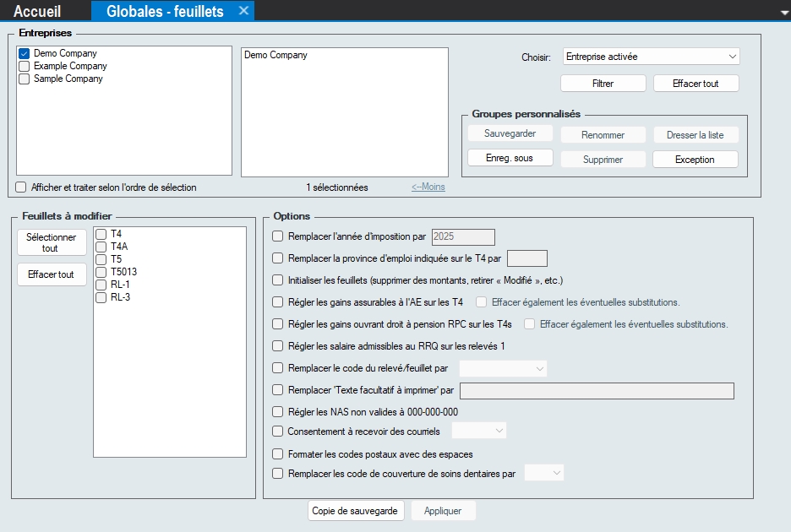Open the tab list arrow at top right

click(x=783, y=13)
